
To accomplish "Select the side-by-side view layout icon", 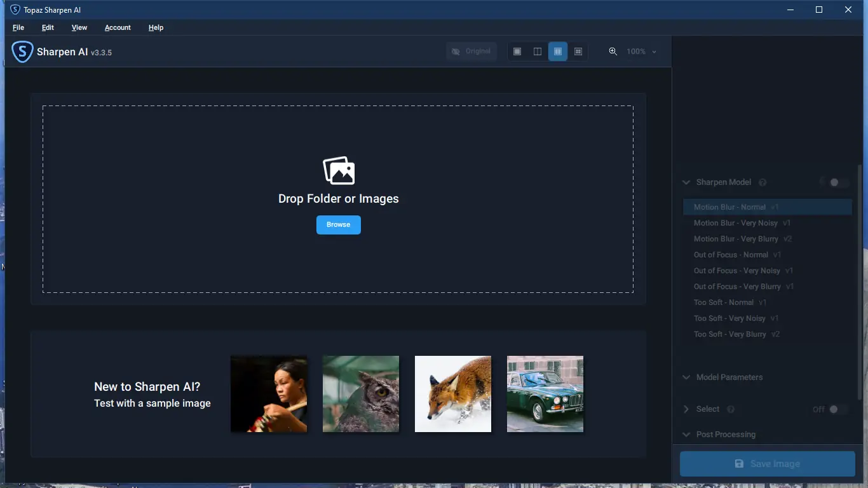I will [558, 51].
